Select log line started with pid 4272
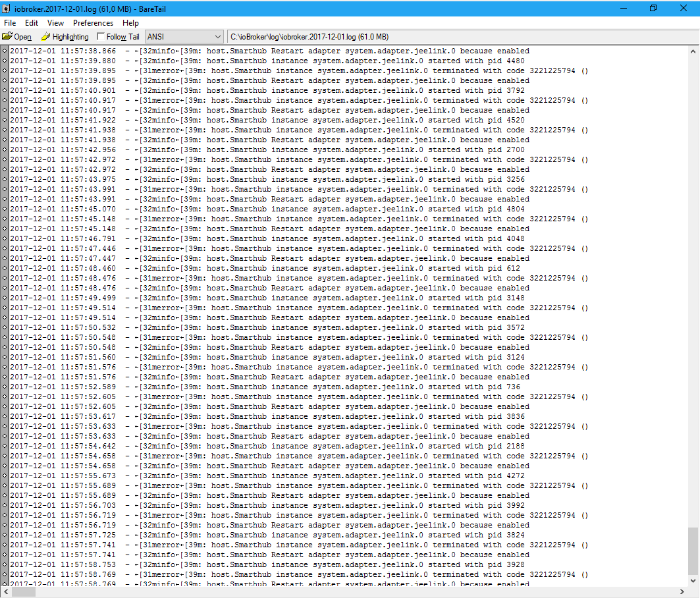This screenshot has width=700, height=598. click(x=267, y=476)
